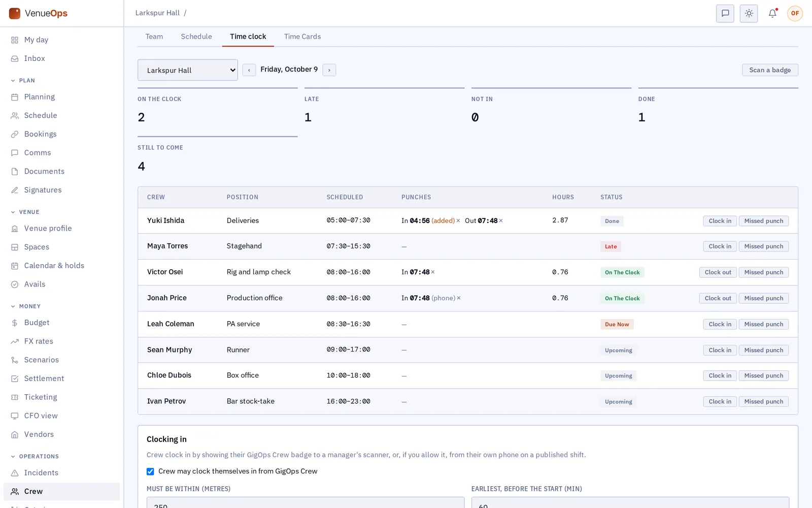This screenshot has width=812, height=508.
Task: Select the Time clock tab
Action: point(248,37)
